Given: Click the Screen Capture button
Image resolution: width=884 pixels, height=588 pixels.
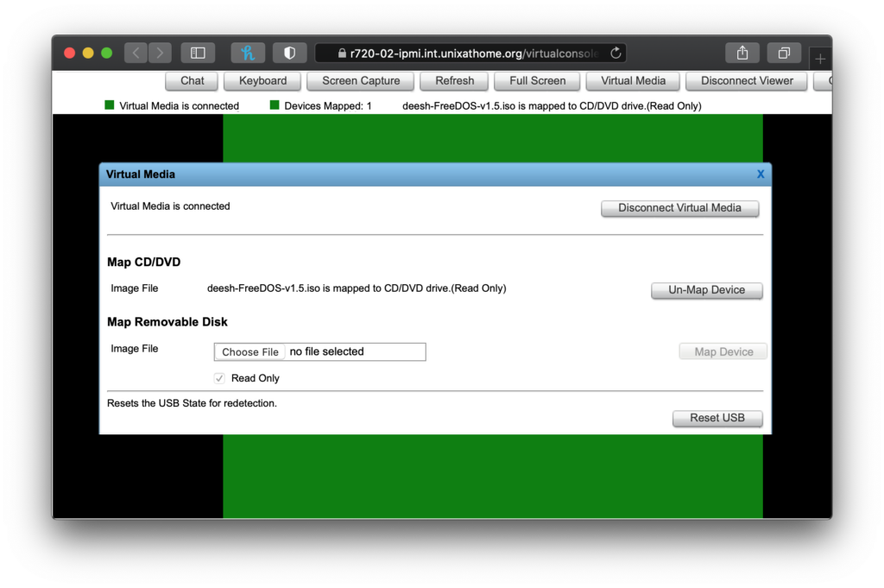Looking at the screenshot, I should (x=361, y=80).
